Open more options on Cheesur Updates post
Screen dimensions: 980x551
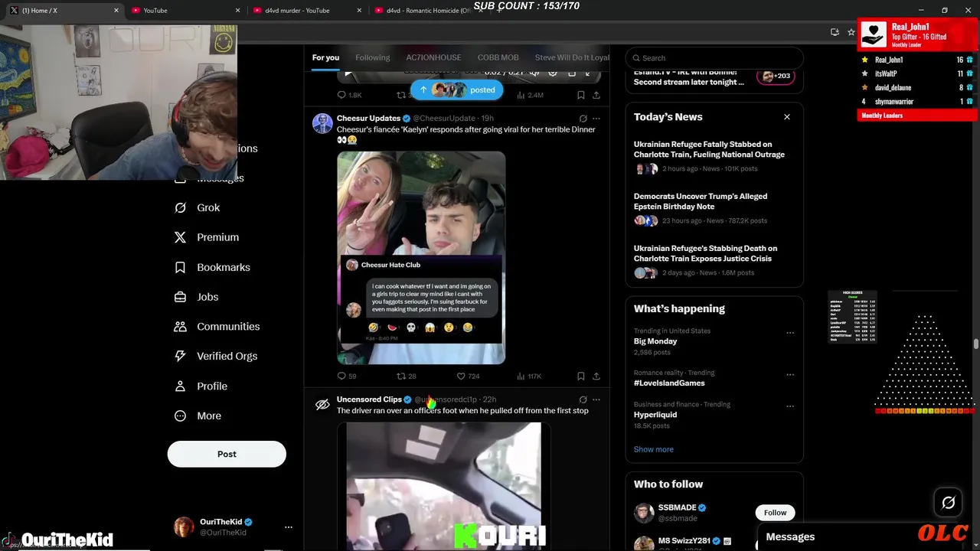click(596, 119)
